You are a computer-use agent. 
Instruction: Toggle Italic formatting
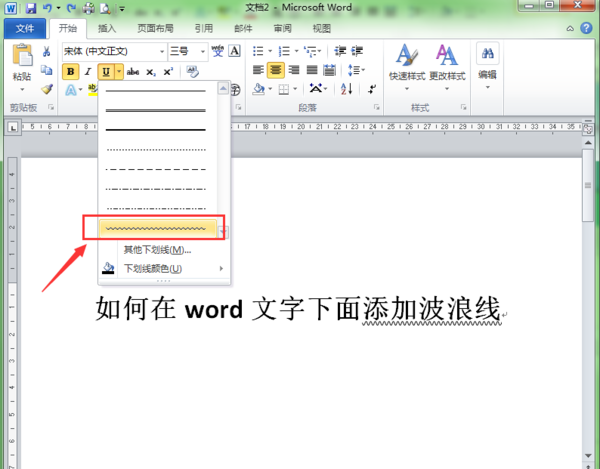(88, 72)
